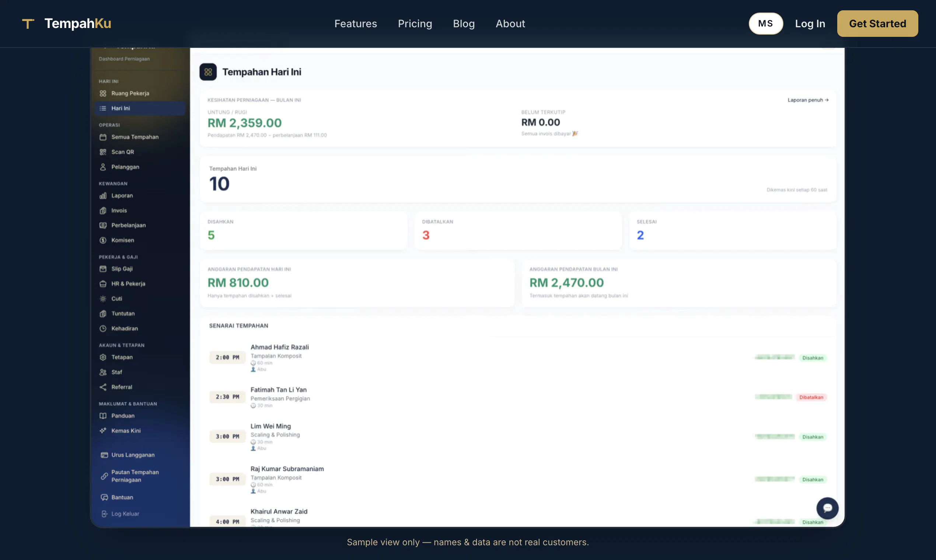Click the RM 0.00 Belum Terkutip value
The image size is (936, 560).
tap(541, 122)
